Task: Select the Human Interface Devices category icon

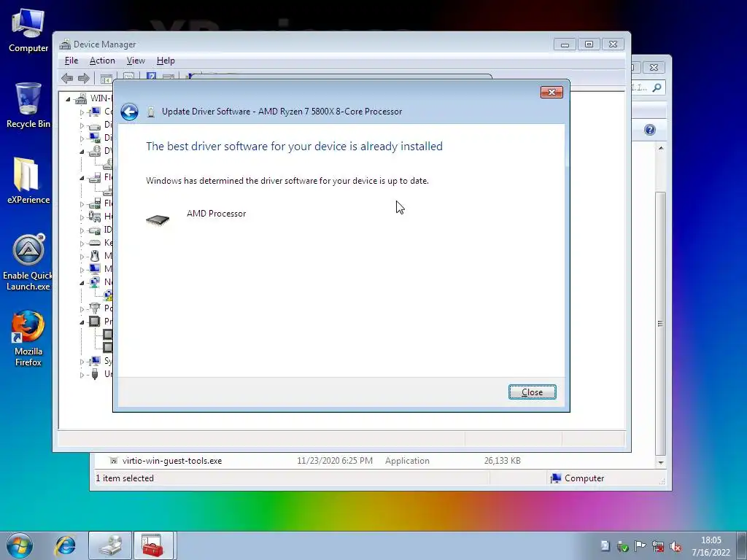Action: (x=95, y=217)
